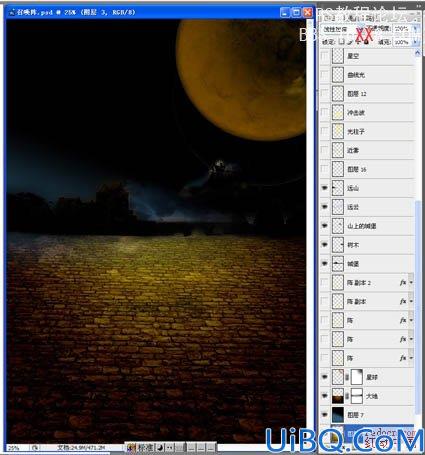Toggle the mask link icon on 大地 layer
The image size is (425, 455).
[x=347, y=396]
